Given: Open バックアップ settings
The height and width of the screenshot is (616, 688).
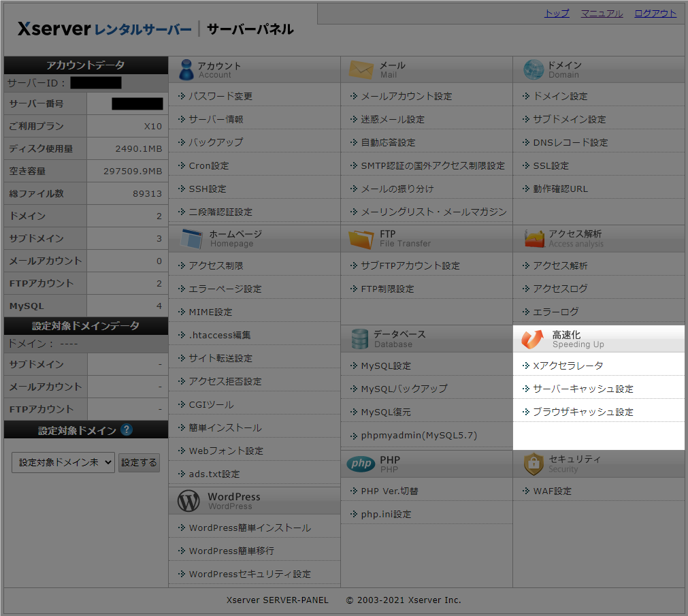Looking at the screenshot, I should pyautogui.click(x=216, y=142).
